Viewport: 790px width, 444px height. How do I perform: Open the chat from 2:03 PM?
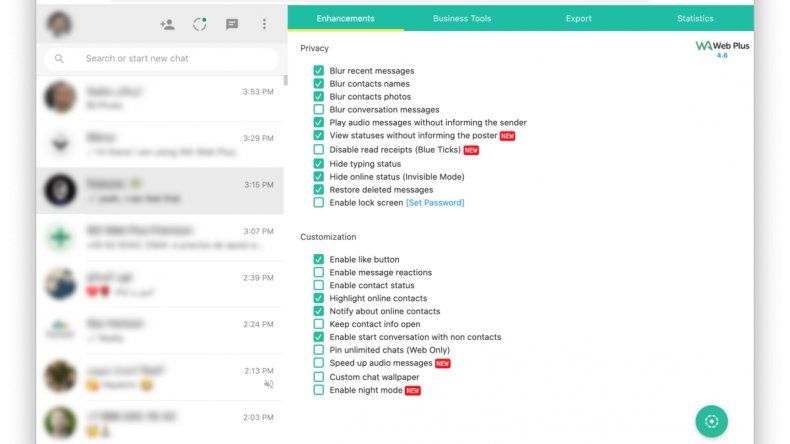pyautogui.click(x=160, y=422)
